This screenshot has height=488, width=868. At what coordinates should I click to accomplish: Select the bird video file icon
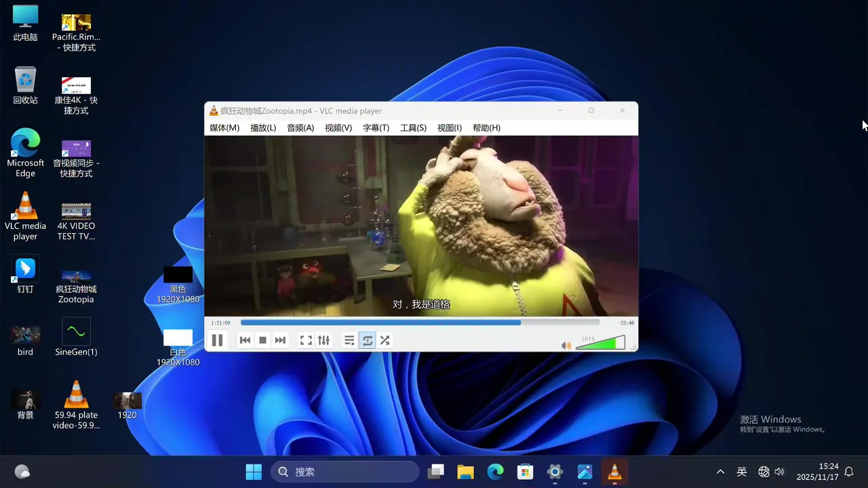pyautogui.click(x=25, y=340)
